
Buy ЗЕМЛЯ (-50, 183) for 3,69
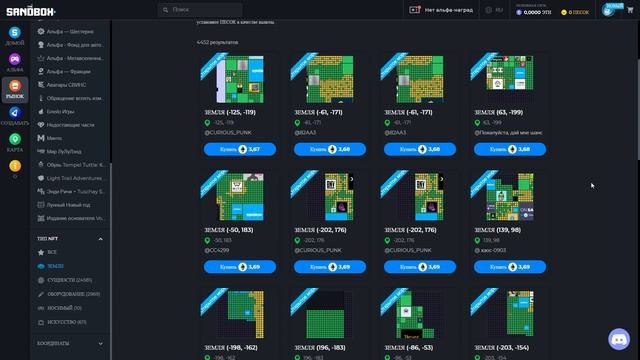click(240, 267)
